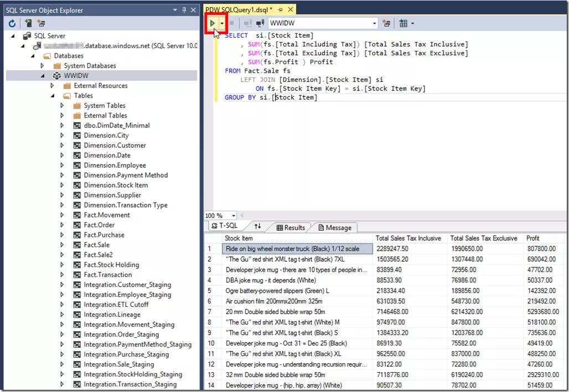The image size is (569, 392).
Task: Collapse the WWIDW database node
Action: pos(43,76)
